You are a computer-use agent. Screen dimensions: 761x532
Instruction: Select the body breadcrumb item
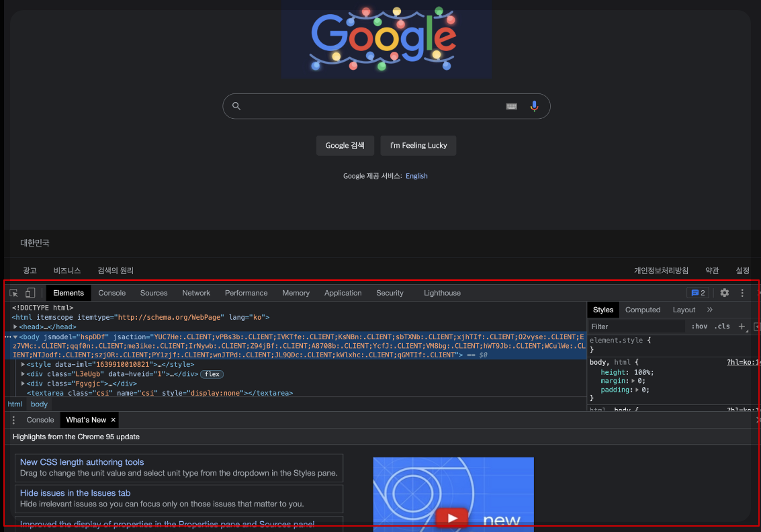(40, 404)
